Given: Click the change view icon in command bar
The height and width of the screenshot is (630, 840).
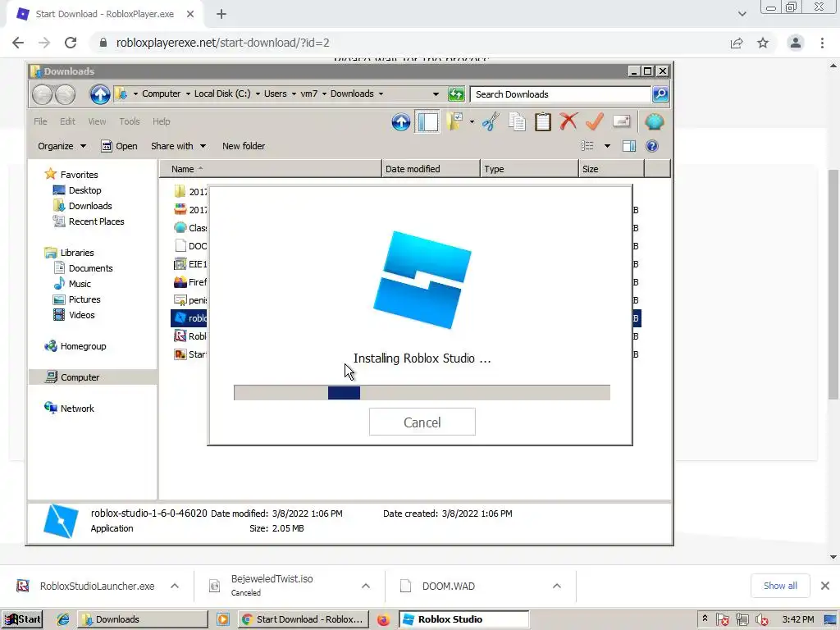Looking at the screenshot, I should click(587, 146).
